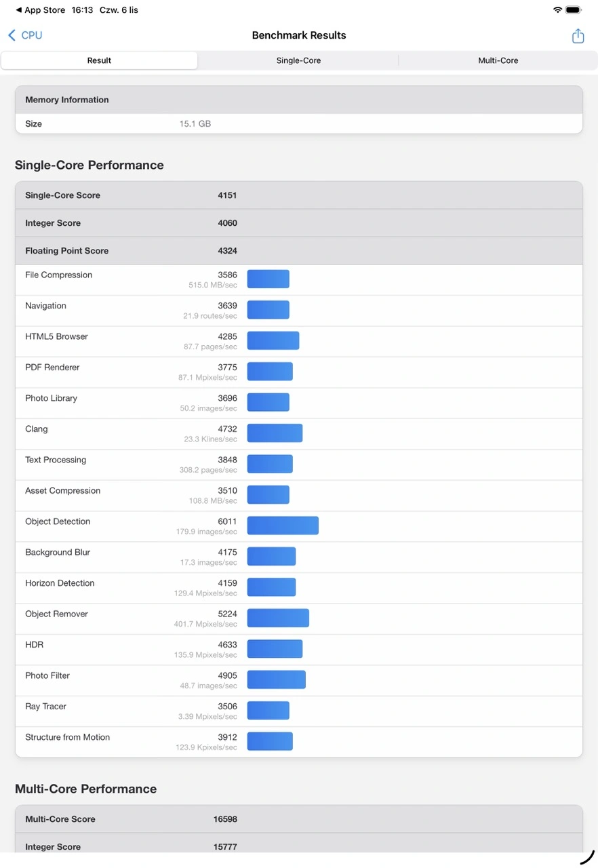
Task: Tap the memory Size row
Action: [x=298, y=124]
